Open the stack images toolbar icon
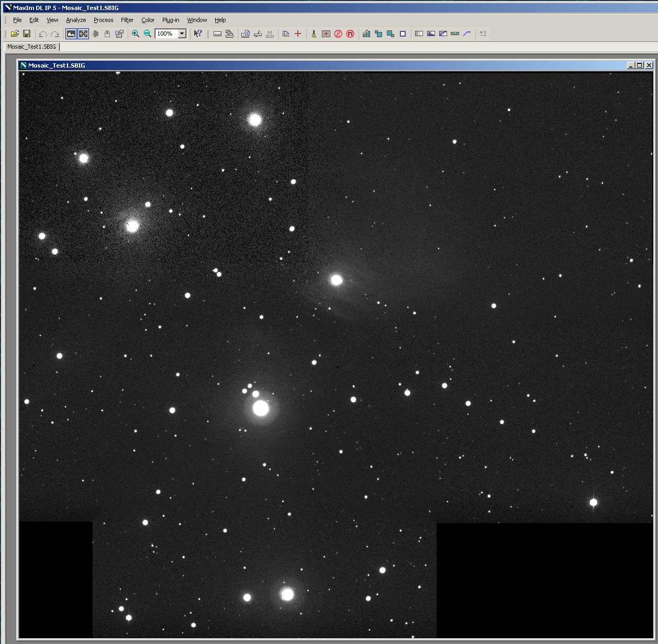 [229, 34]
